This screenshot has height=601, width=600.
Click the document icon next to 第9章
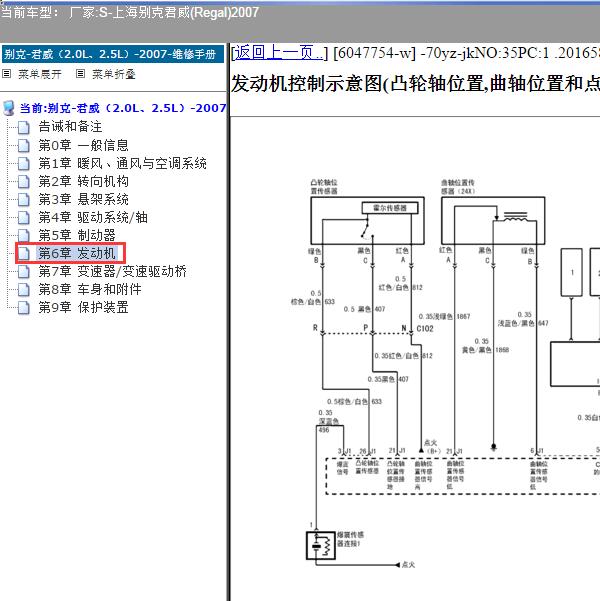23,307
